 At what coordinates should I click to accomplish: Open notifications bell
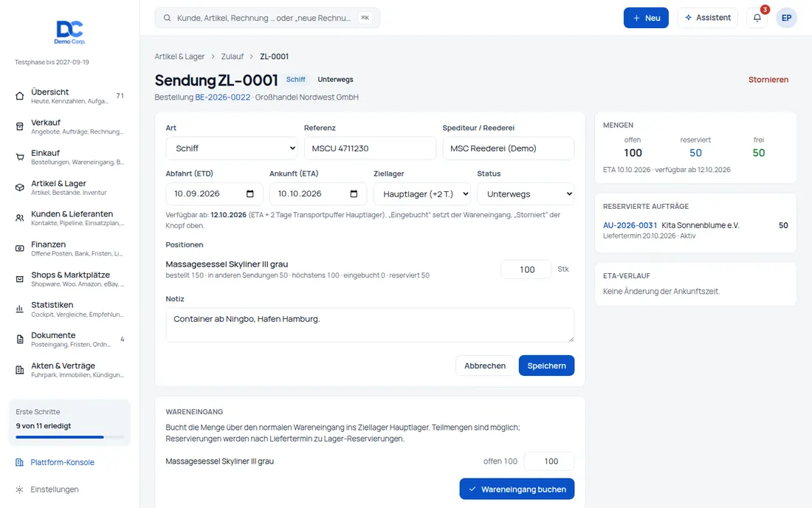click(757, 18)
